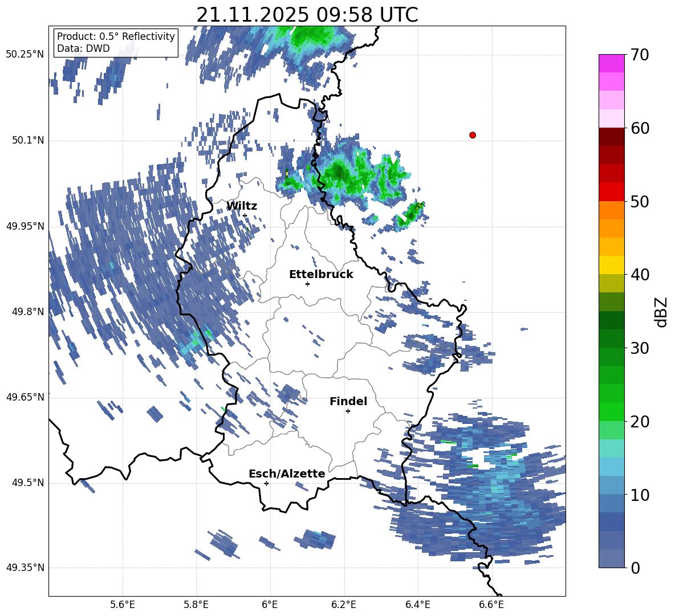
Task: Click the 49.65°N latitude label
Action: pos(25,397)
